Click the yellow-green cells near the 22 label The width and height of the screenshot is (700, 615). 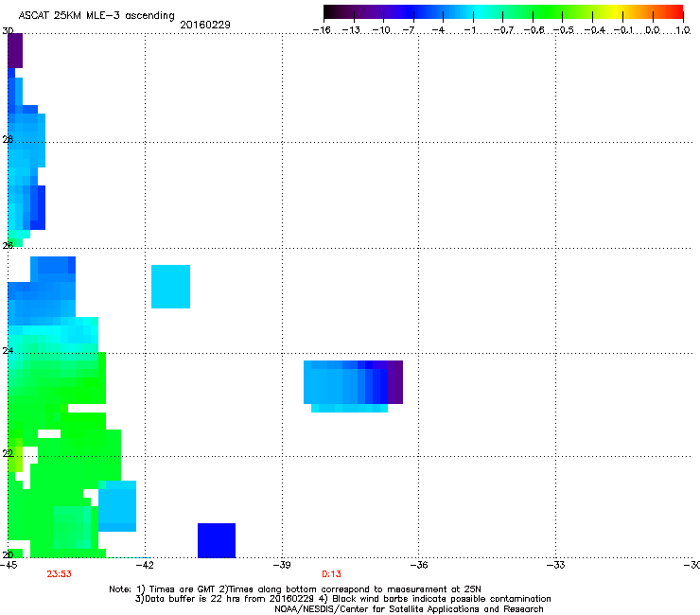click(16, 455)
